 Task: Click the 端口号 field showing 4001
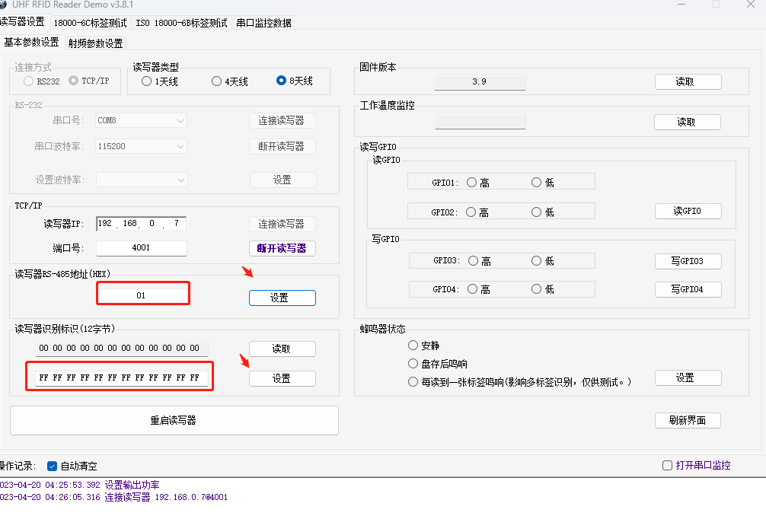coord(141,247)
